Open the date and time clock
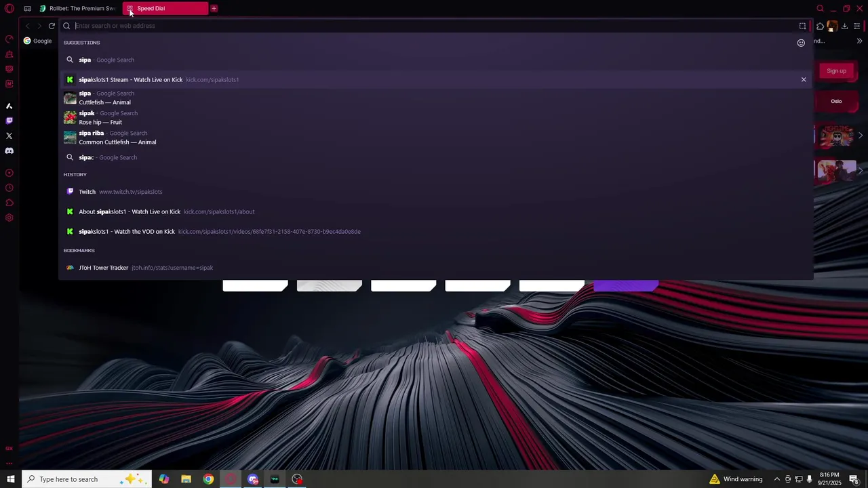Screen dimensions: 868x488 829,479
